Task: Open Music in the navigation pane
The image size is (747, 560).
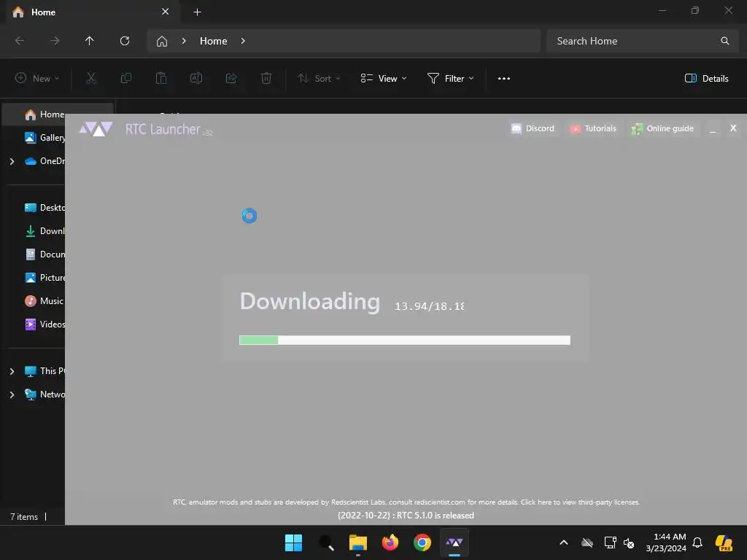Action: (x=44, y=301)
